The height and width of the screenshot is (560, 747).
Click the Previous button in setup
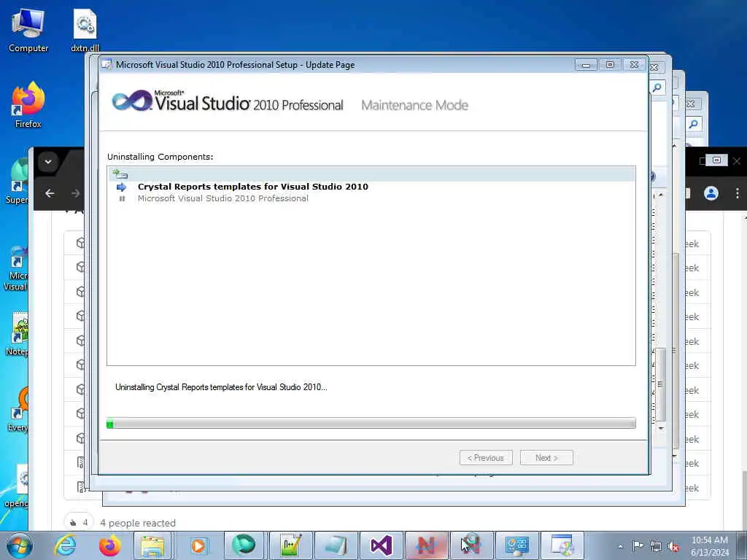(x=486, y=458)
